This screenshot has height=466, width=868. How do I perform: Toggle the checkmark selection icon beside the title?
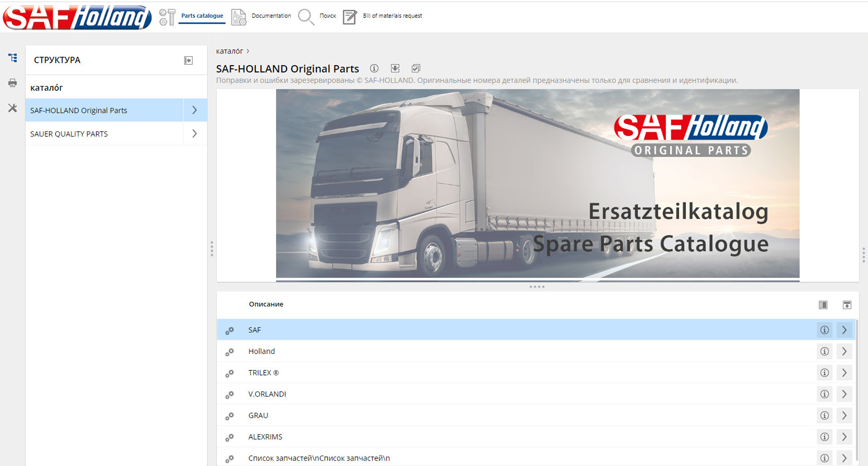pos(416,68)
